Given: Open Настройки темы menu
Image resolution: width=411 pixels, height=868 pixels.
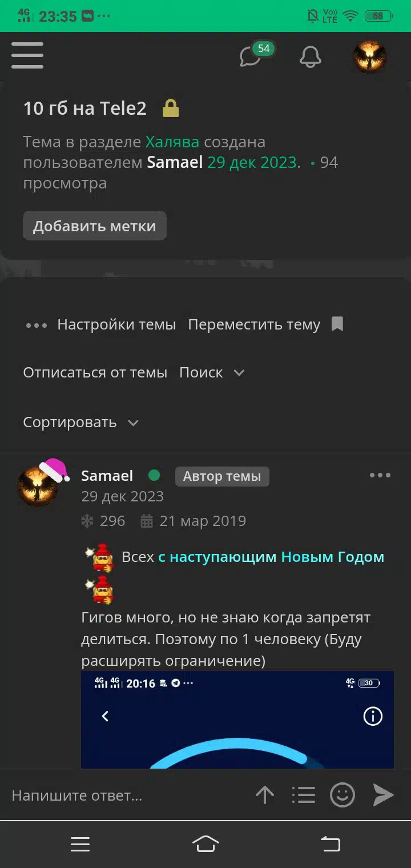Looking at the screenshot, I should pyautogui.click(x=116, y=325).
